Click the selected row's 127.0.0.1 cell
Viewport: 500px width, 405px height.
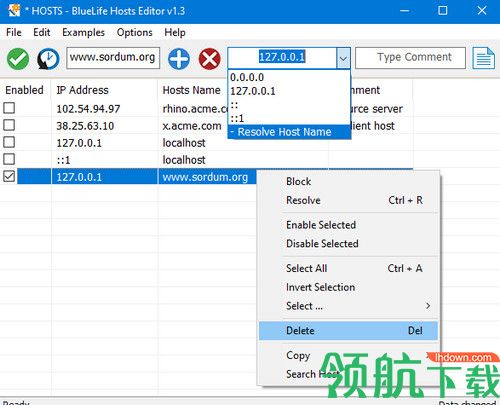79,177
